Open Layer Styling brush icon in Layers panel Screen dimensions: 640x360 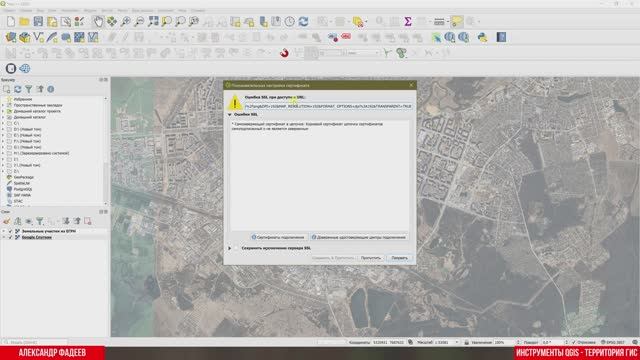[x=7, y=221]
